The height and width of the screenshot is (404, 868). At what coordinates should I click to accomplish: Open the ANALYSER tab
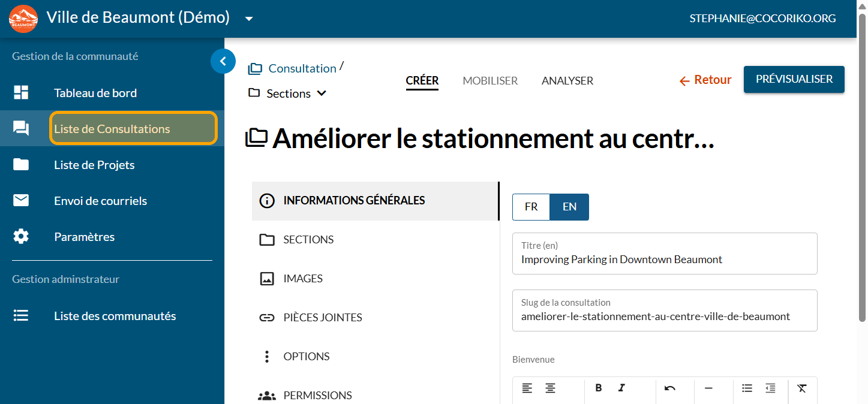coord(567,80)
